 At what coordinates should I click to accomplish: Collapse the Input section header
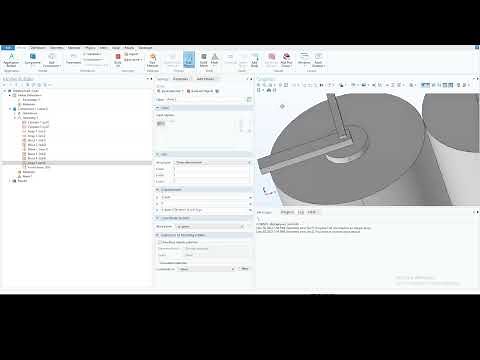pyautogui.click(x=203, y=108)
